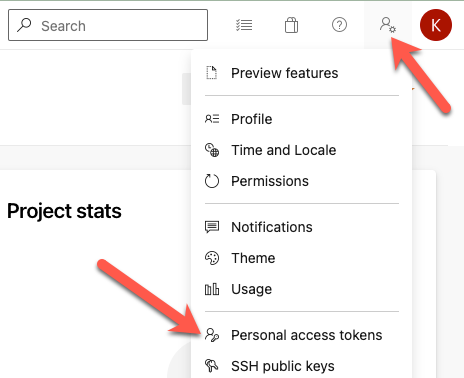464x378 pixels.
Task: Click the Theme palette icon
Action: tap(212, 258)
